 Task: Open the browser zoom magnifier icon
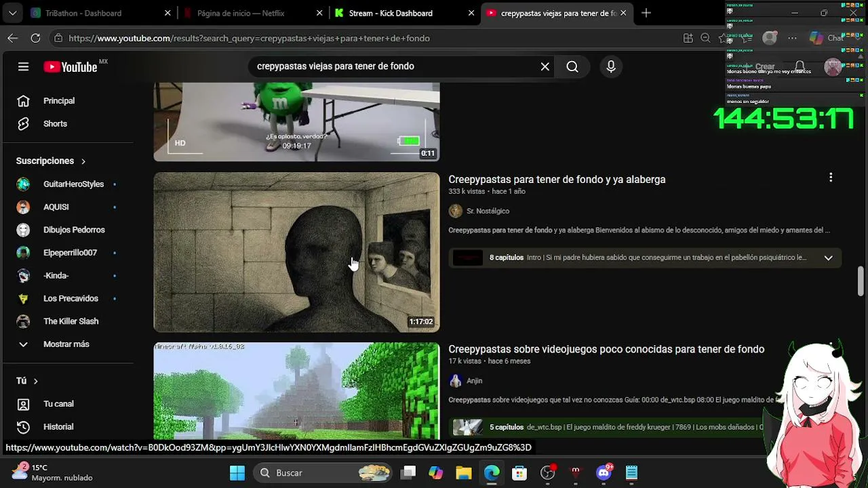coord(705,39)
